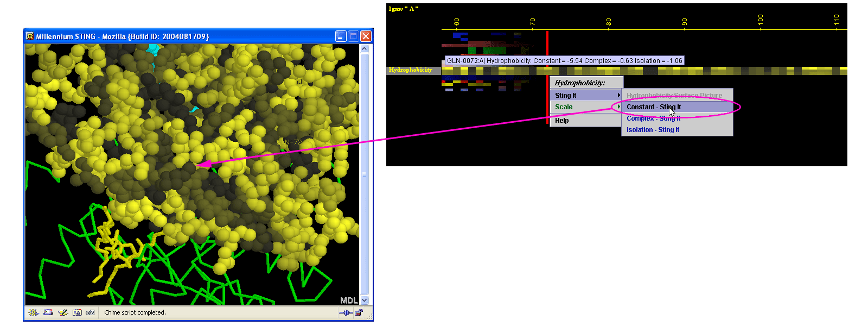This screenshot has height=326, width=868.
Task: Open the Mozilla Navigator icon in status bar
Action: (33, 312)
